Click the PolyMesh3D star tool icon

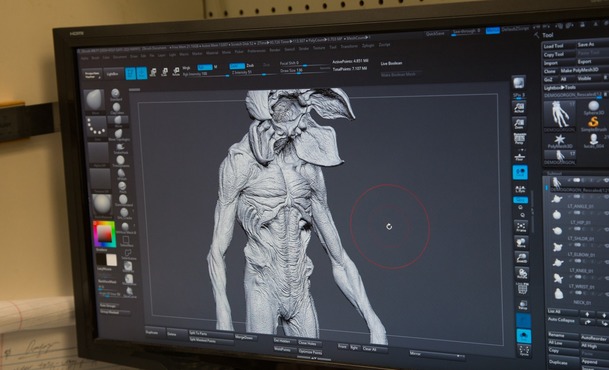click(560, 141)
